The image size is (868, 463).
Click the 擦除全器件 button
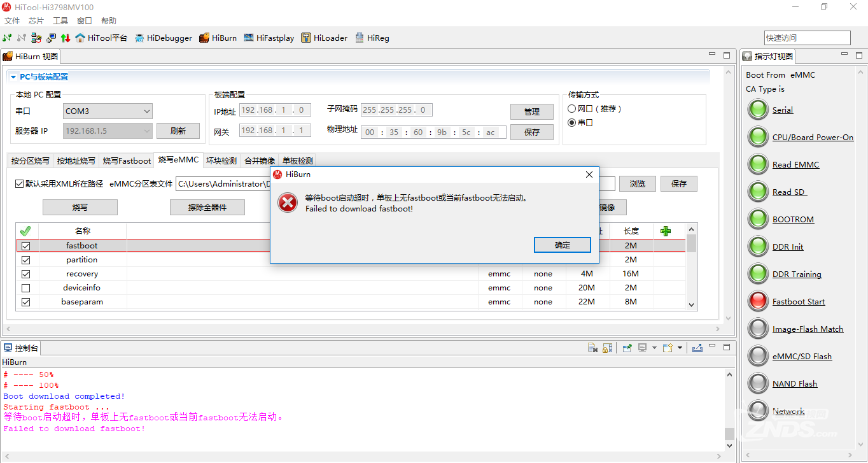(207, 208)
